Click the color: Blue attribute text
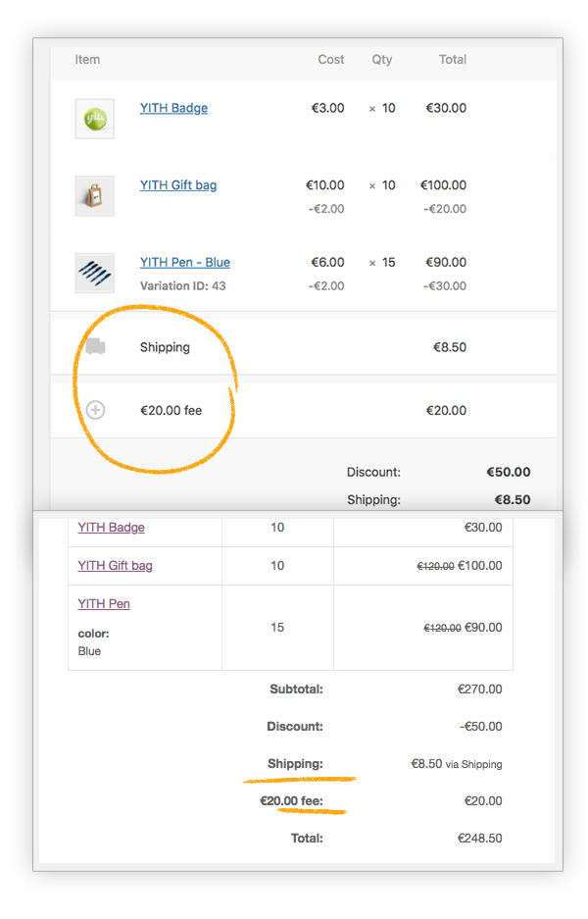This screenshot has height=919, width=588. point(94,642)
